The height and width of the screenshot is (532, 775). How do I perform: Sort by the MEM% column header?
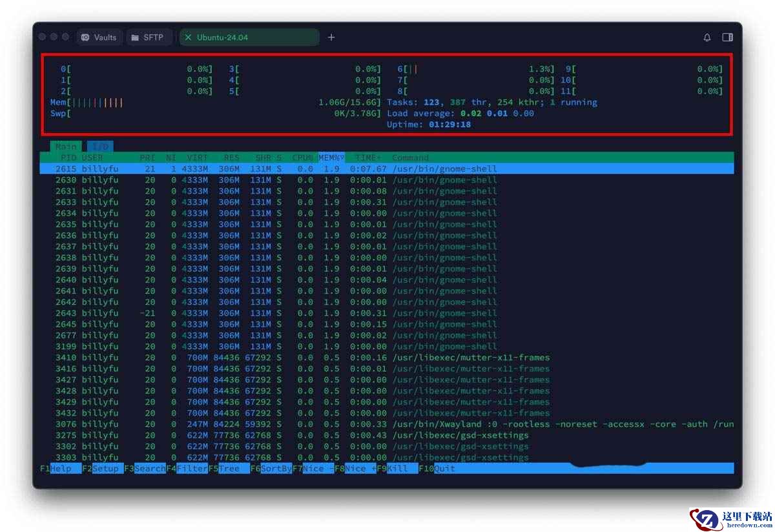pyautogui.click(x=331, y=158)
